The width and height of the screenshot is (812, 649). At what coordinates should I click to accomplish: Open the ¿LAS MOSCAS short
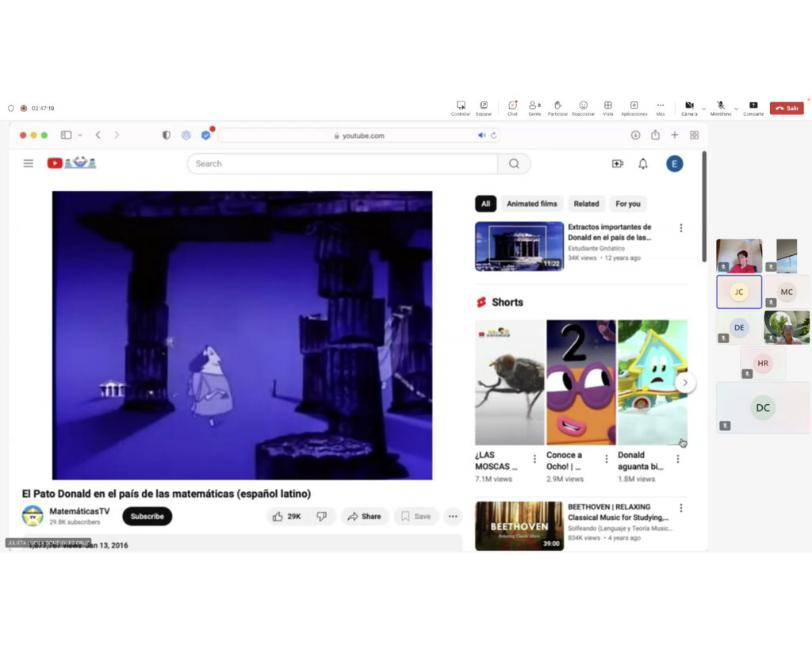point(510,383)
